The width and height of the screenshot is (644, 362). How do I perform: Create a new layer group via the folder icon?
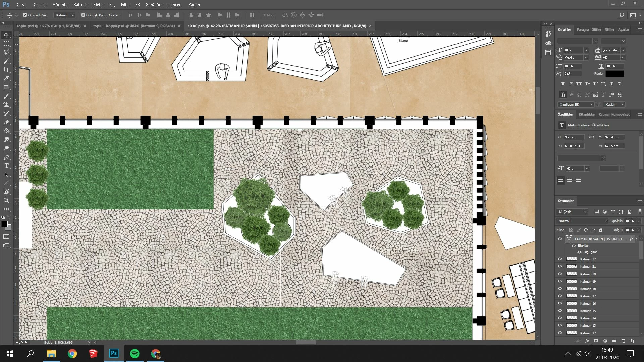click(614, 341)
